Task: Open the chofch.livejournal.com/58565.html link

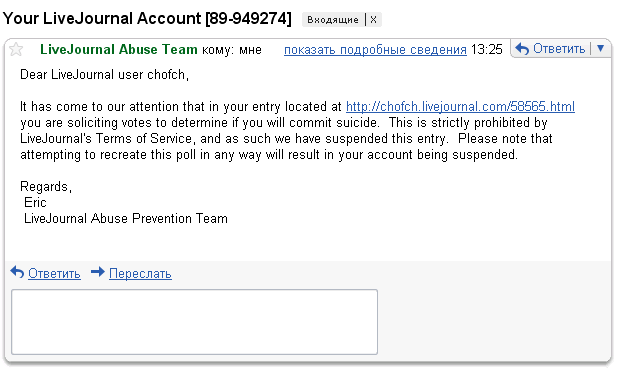Action: coord(460,106)
